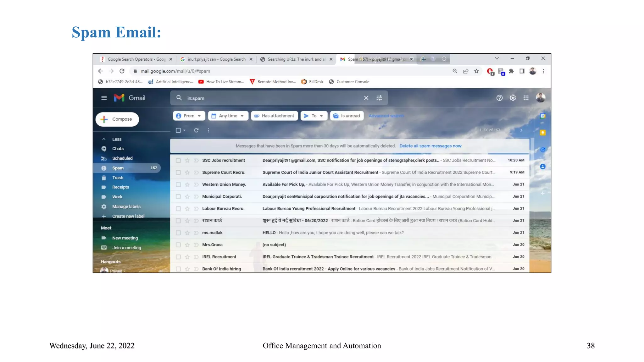Open Google account profile picture in Gmail
This screenshot has height=362, width=644.
tap(541, 98)
